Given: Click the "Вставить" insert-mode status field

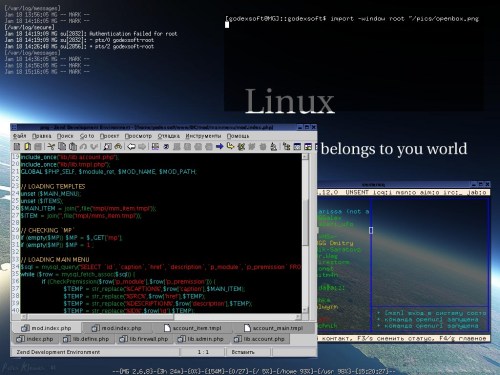Looking at the screenshot, I should click(x=248, y=352).
